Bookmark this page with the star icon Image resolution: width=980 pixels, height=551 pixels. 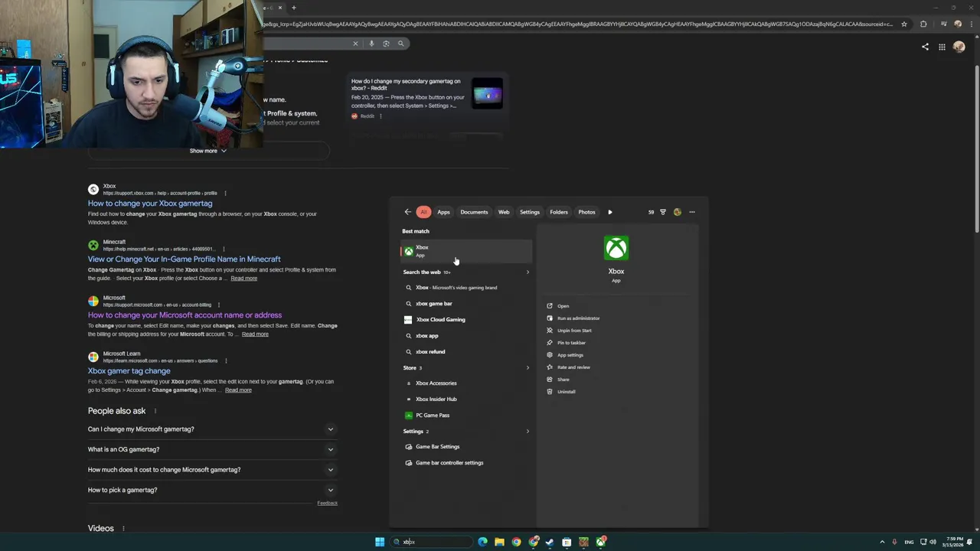[904, 24]
